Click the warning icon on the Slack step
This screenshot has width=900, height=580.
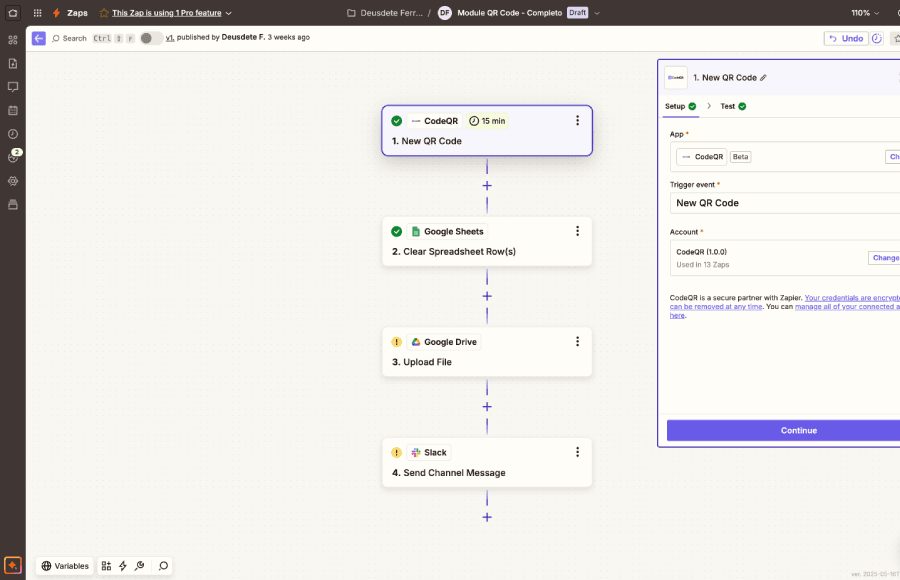tap(397, 452)
